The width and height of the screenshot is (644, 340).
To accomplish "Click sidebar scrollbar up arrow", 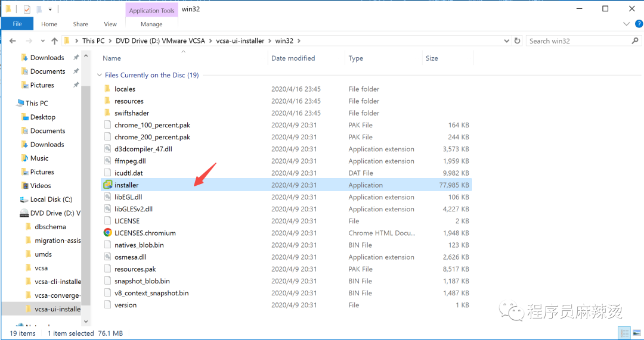I will pos(86,56).
